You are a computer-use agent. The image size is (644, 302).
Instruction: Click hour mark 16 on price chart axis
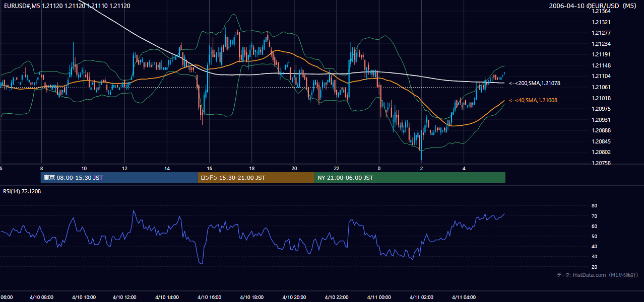click(x=210, y=169)
